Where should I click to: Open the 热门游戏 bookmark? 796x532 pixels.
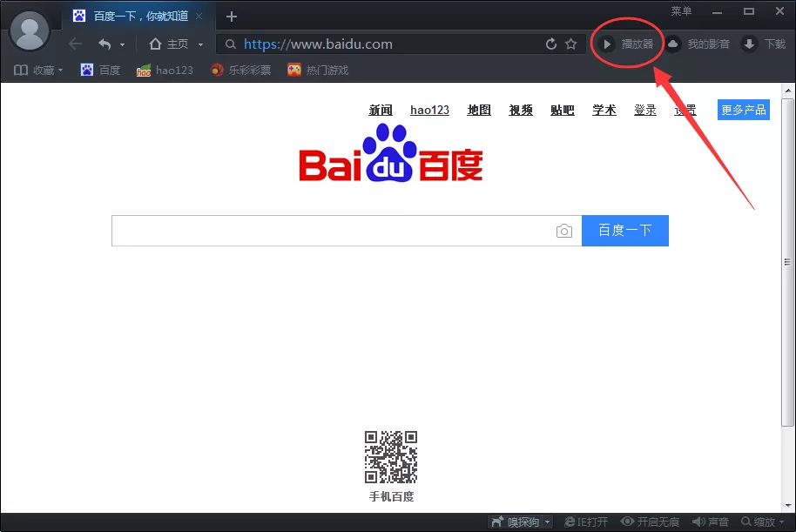[x=318, y=70]
